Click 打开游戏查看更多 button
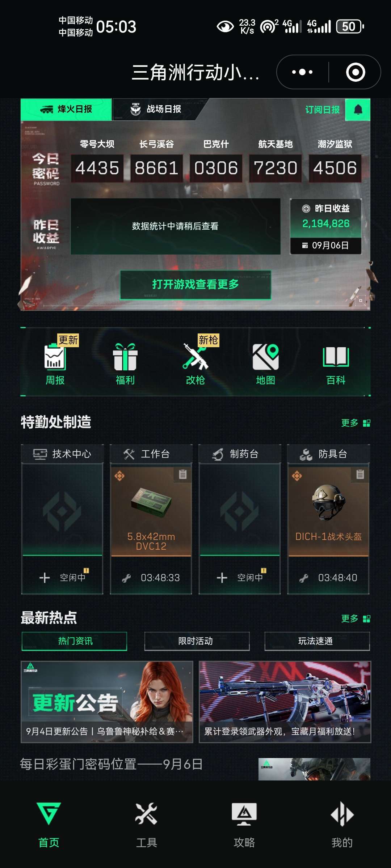The image size is (391, 868). click(x=195, y=285)
